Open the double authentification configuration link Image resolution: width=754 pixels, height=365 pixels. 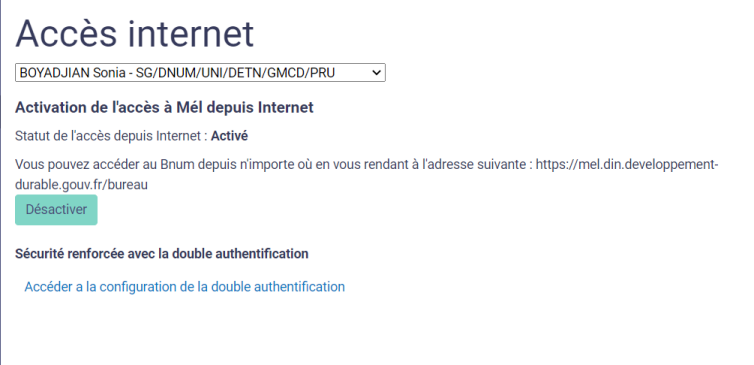click(185, 287)
